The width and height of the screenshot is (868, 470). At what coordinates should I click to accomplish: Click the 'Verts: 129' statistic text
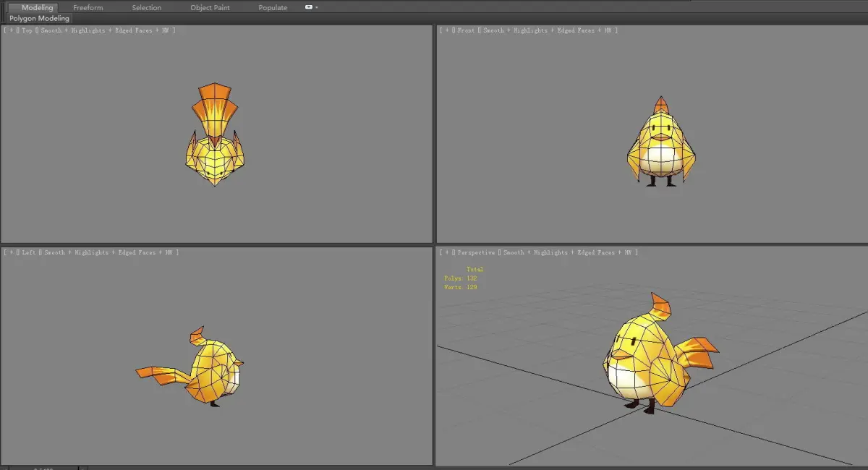pyautogui.click(x=460, y=287)
